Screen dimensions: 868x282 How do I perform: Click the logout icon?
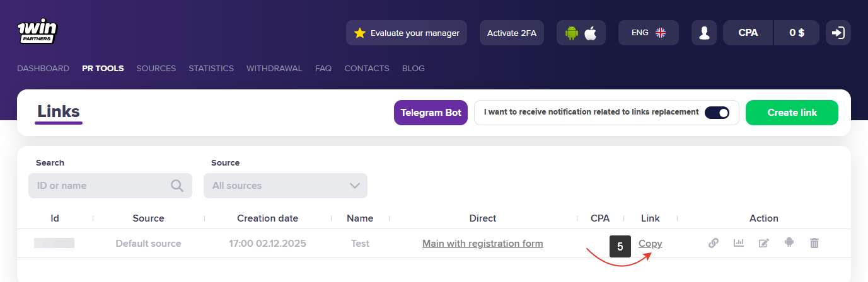pos(838,33)
